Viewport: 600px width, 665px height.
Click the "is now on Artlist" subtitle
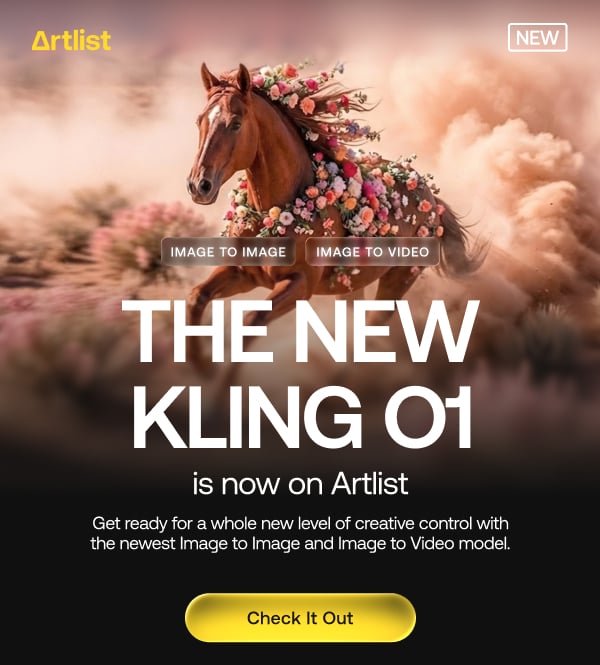300,483
